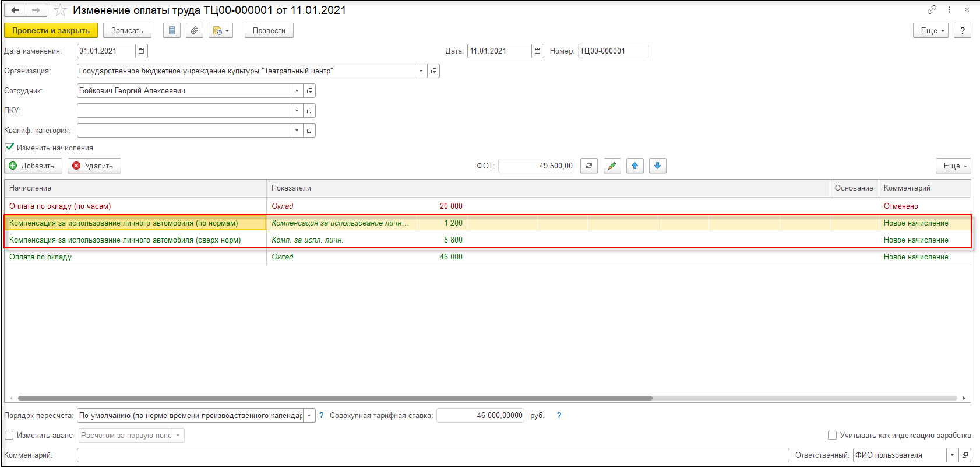Open calendar for Дата изменения
This screenshot has height=467, width=980.
coord(141,51)
